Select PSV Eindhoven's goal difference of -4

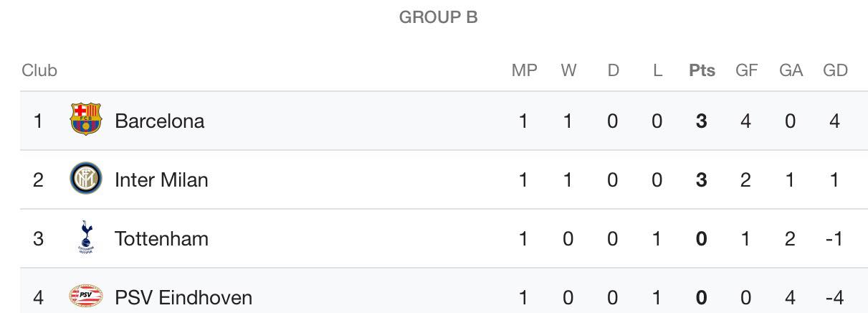(834, 297)
